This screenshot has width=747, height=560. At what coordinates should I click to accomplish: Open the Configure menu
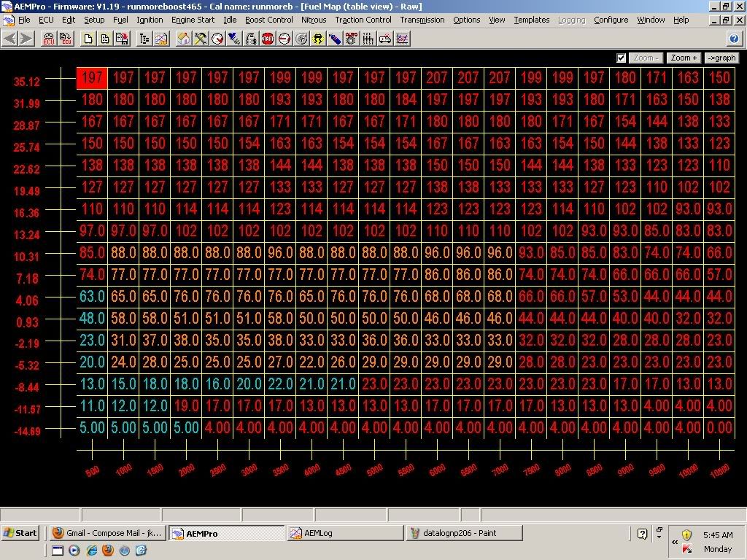[611, 20]
